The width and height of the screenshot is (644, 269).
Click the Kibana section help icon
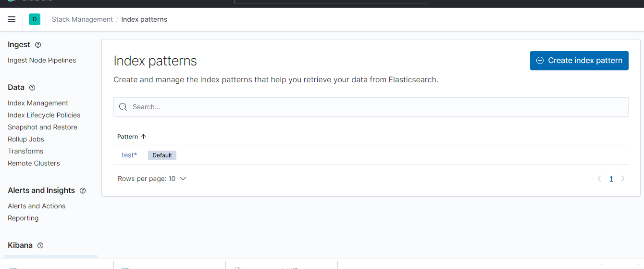click(40, 245)
